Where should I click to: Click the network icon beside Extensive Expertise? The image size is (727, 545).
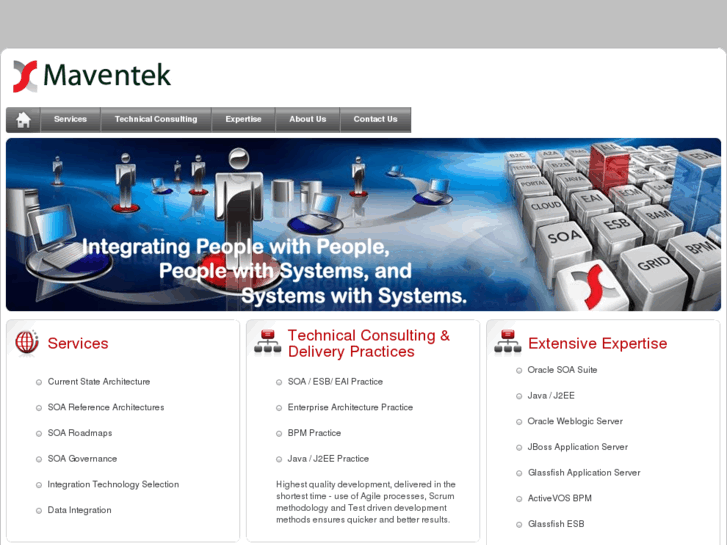(x=508, y=343)
